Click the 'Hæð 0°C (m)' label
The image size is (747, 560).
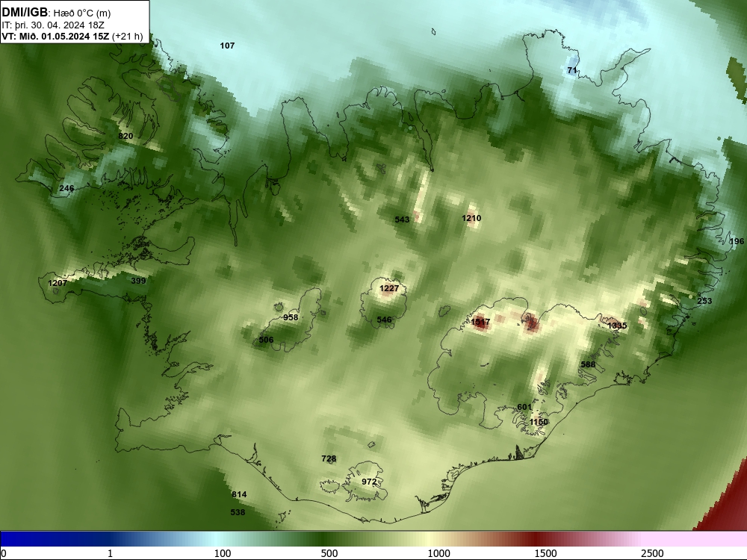(x=82, y=13)
